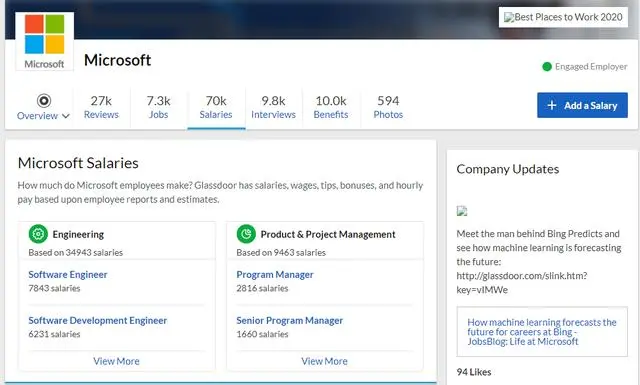
Task: Click the 94 Likes text
Action: tap(474, 372)
